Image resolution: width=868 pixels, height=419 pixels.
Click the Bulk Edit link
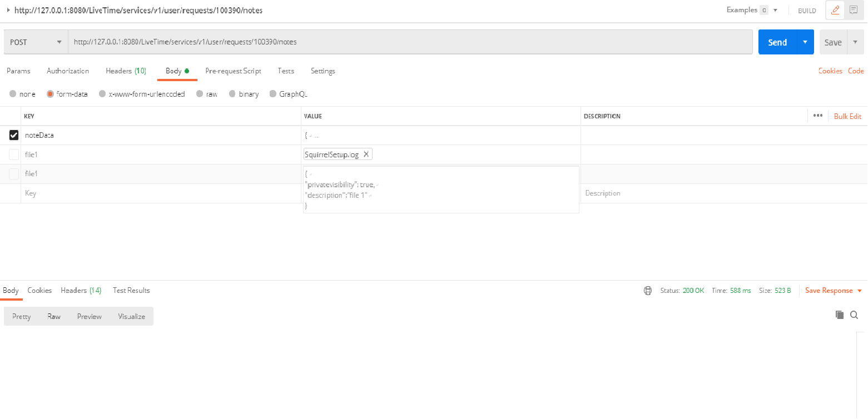tap(847, 116)
